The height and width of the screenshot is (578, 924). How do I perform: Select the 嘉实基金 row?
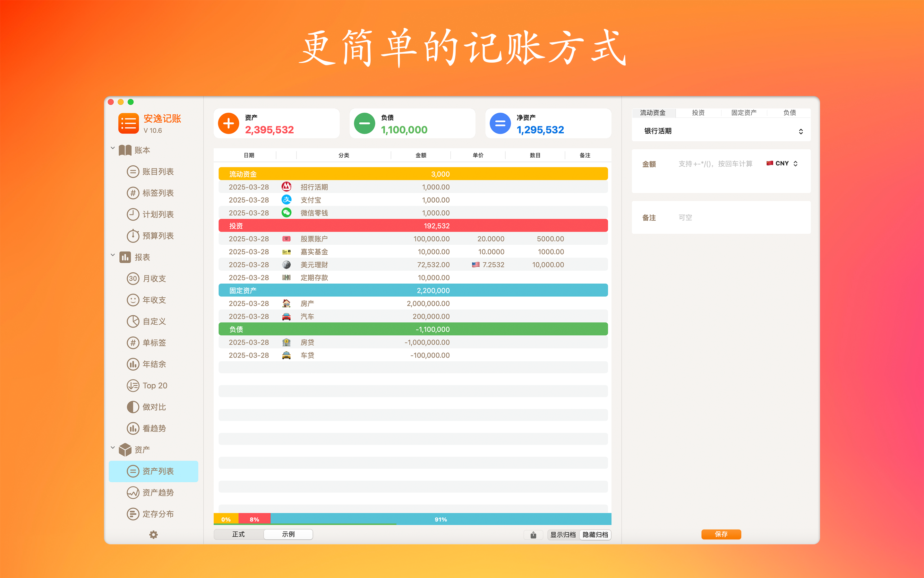pyautogui.click(x=413, y=252)
